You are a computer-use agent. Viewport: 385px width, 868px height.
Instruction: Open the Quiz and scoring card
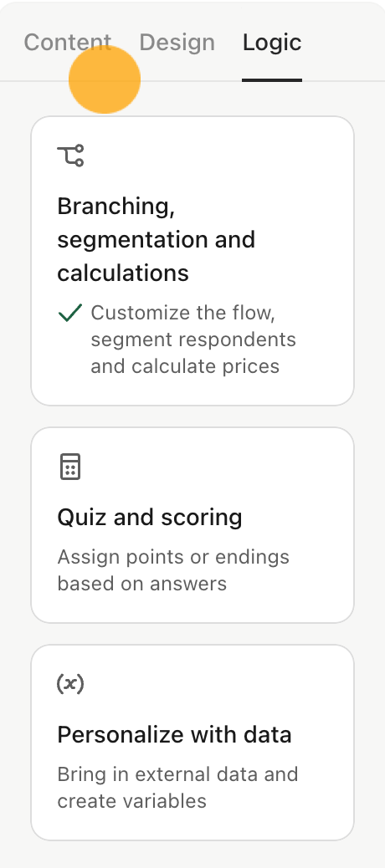pos(192,525)
